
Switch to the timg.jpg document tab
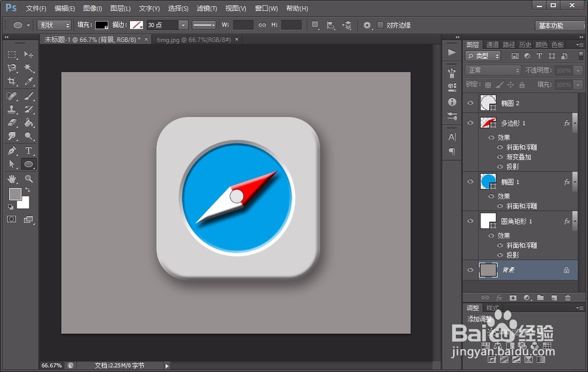tap(194, 39)
